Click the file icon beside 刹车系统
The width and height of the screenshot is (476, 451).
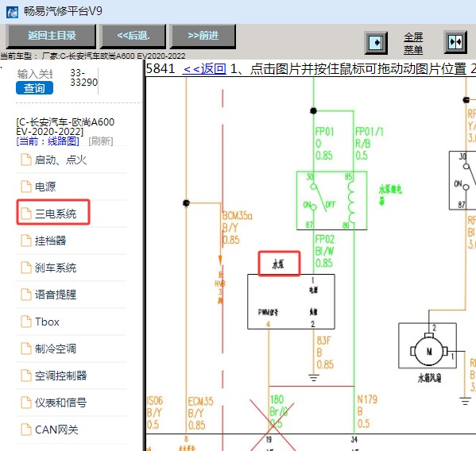pyautogui.click(x=26, y=268)
